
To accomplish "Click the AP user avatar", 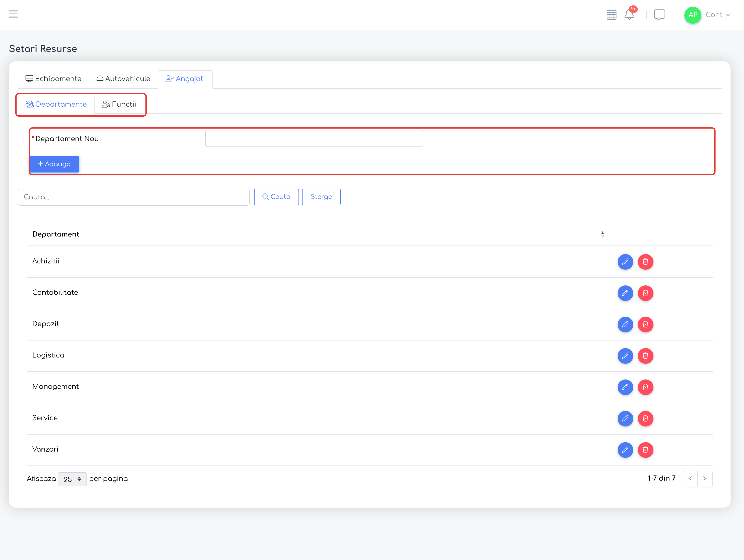I will point(692,15).
